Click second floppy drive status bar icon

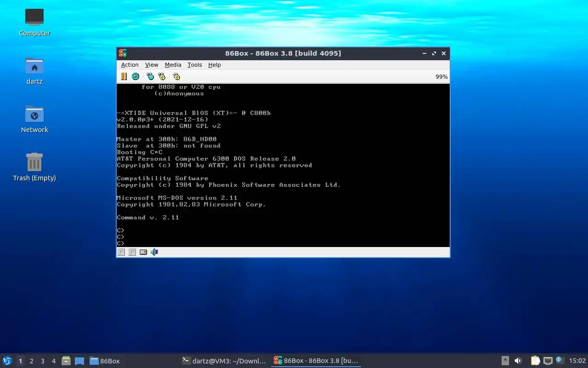[132, 252]
